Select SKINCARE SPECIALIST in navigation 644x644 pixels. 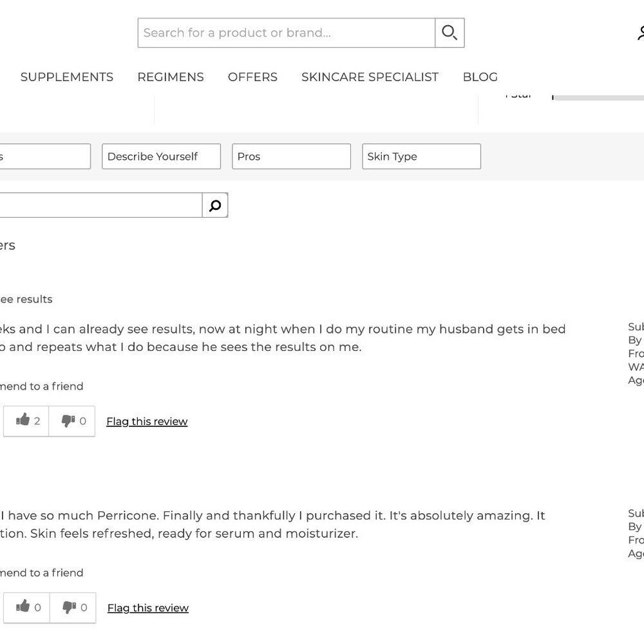click(370, 77)
